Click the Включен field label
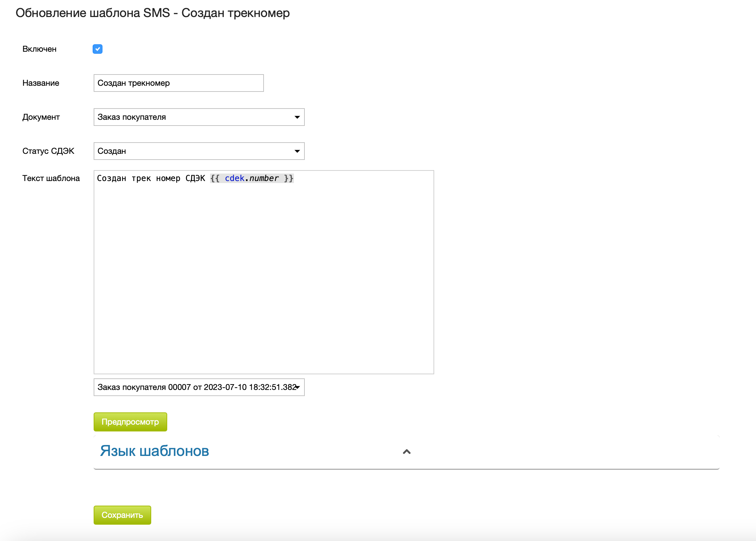Image resolution: width=756 pixels, height=541 pixels. pyautogui.click(x=40, y=49)
